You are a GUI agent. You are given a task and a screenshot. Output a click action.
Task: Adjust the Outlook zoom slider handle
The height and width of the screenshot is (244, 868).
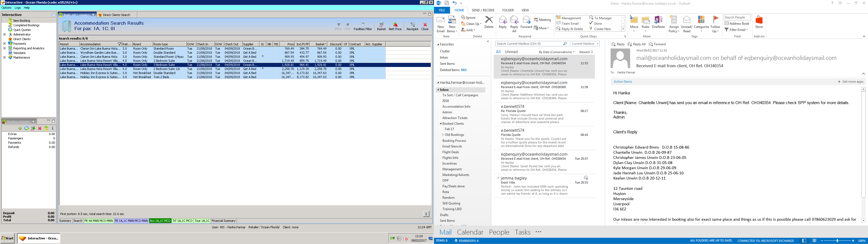[x=837, y=241]
